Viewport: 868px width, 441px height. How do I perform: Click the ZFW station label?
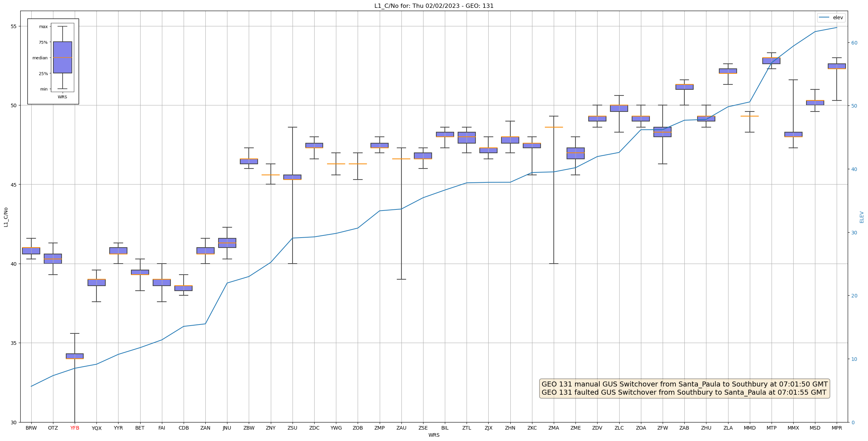pyautogui.click(x=663, y=428)
